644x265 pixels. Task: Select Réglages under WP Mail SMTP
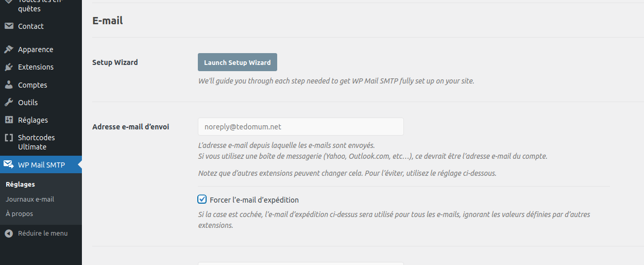pyautogui.click(x=20, y=184)
